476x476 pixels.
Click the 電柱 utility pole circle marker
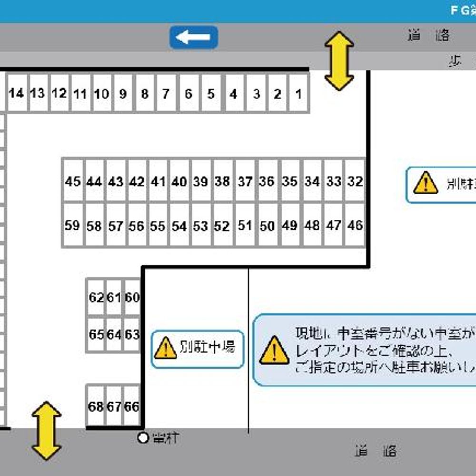point(143,438)
